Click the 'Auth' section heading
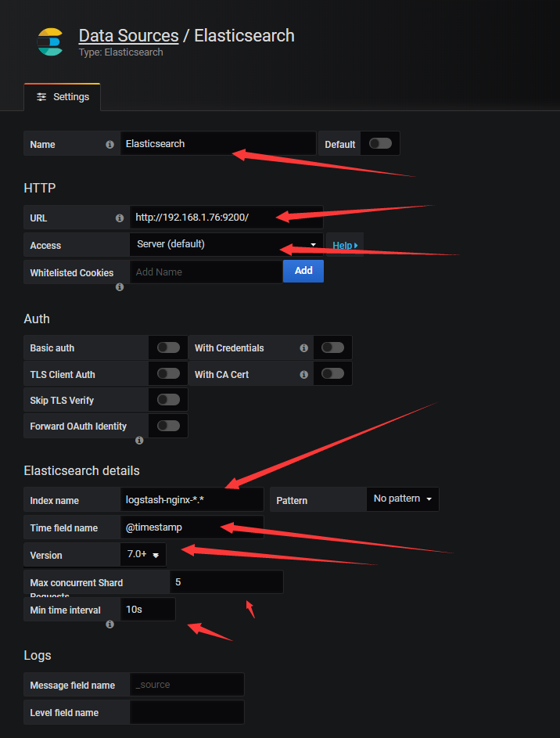The width and height of the screenshot is (560, 738). pos(37,319)
